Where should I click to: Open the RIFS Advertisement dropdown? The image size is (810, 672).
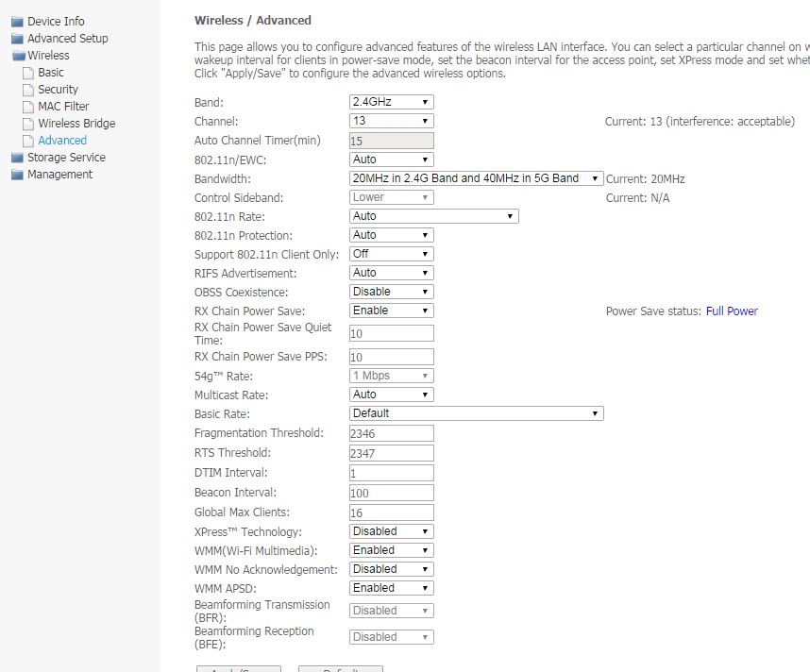tap(392, 273)
